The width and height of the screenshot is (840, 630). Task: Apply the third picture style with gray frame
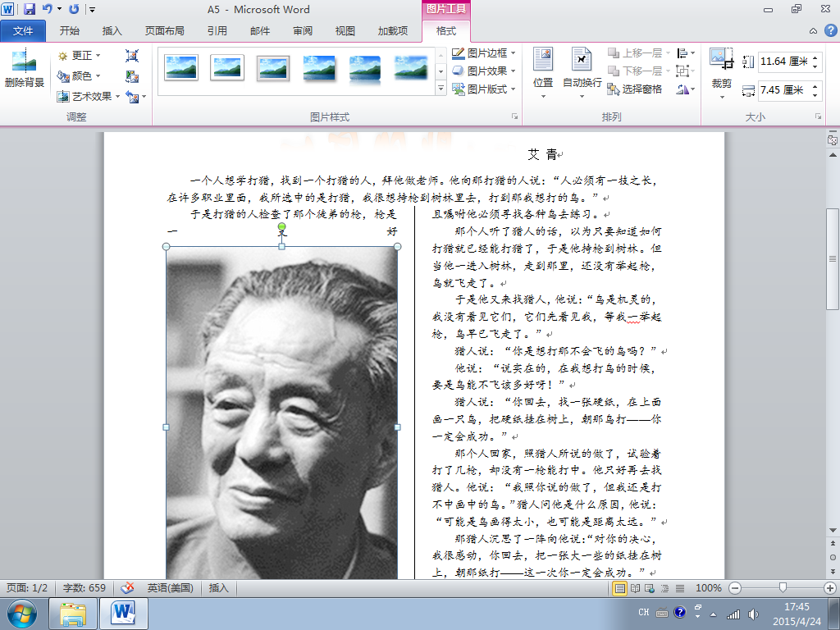pos(273,69)
